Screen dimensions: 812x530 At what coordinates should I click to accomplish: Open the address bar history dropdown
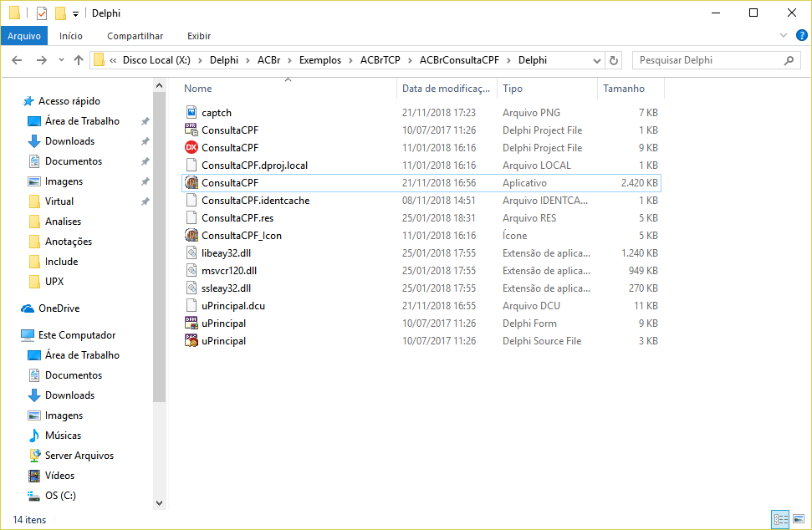[x=596, y=61]
